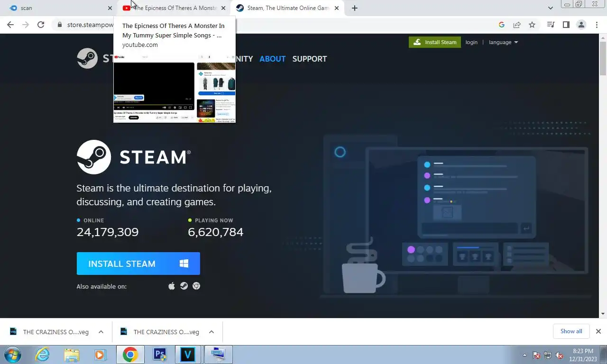Open Windows Explorer from taskbar
Image resolution: width=607 pixels, height=364 pixels.
click(72, 355)
